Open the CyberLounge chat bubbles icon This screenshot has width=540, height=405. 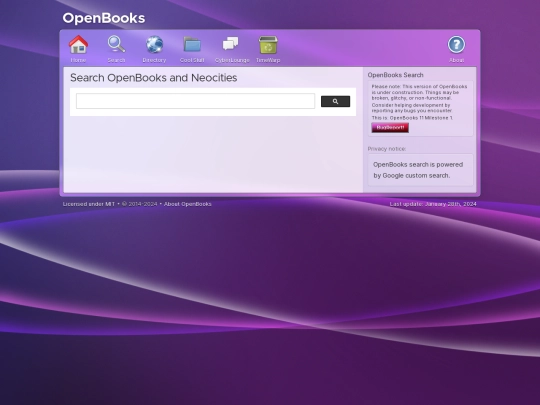(230, 44)
